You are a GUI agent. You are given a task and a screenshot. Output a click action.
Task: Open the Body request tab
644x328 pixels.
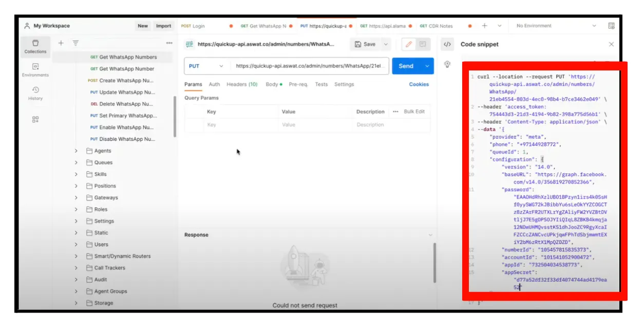(274, 84)
